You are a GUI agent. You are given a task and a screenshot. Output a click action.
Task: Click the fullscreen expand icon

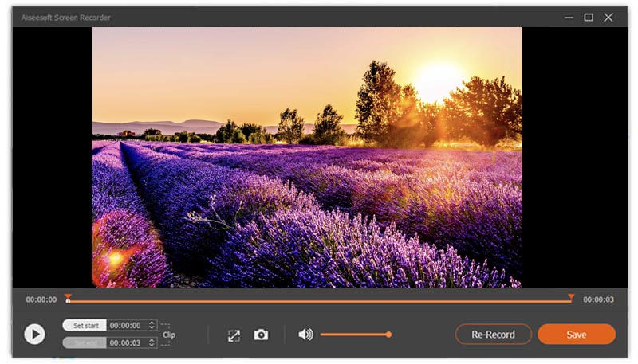point(234,335)
